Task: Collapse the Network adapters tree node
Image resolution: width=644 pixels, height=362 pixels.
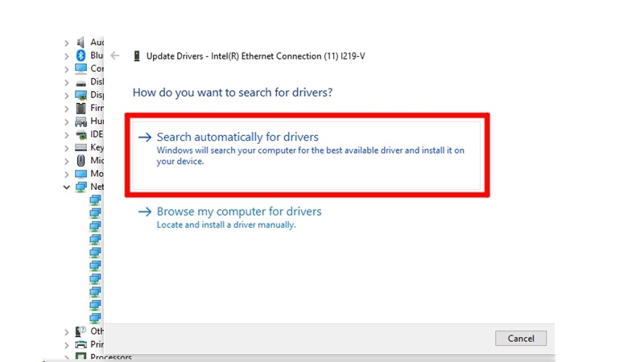Action: (67, 187)
